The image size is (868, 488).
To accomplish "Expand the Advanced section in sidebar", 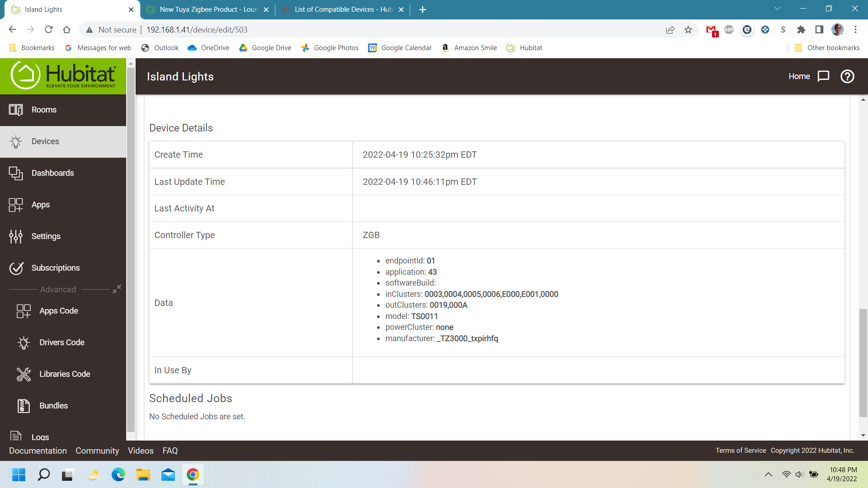I will tap(117, 289).
